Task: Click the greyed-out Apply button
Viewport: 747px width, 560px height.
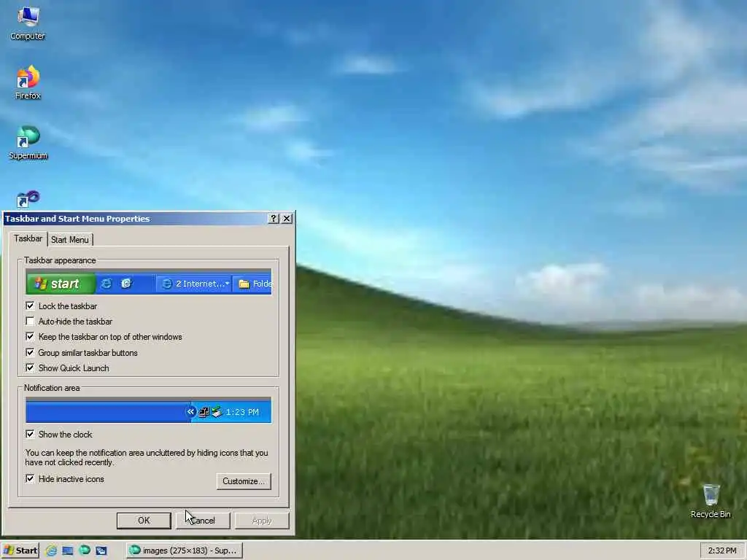Action: [x=262, y=521]
